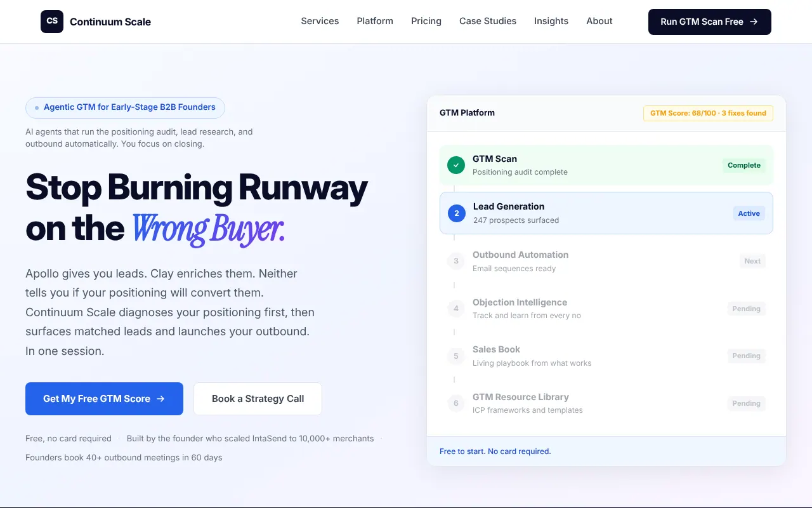Click Book a Strategy Call button

pos(258,399)
